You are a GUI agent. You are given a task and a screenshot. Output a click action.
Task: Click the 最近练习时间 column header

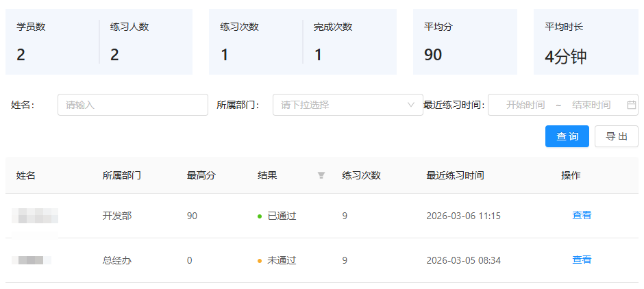point(455,175)
